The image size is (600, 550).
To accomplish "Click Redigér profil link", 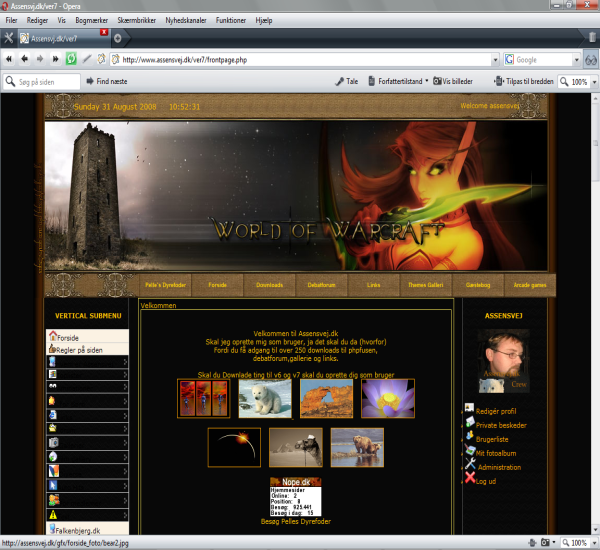I will tap(496, 411).
